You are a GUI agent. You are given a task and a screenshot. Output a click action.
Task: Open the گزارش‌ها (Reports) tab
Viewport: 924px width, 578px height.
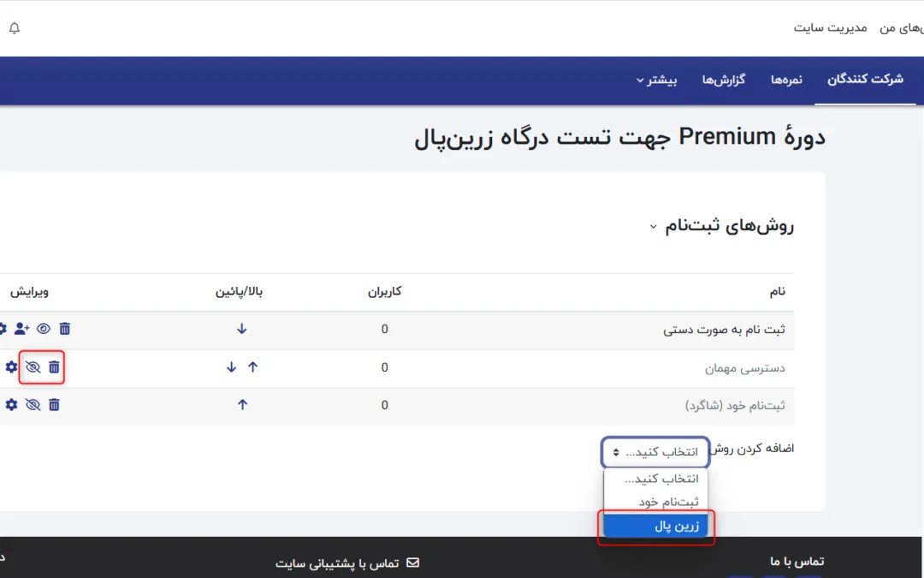tap(724, 80)
